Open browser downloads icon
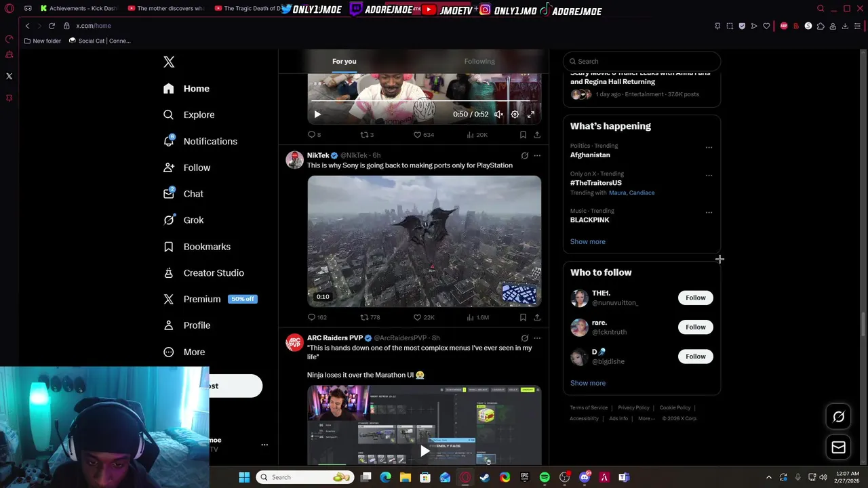This screenshot has width=868, height=488. pyautogui.click(x=845, y=26)
